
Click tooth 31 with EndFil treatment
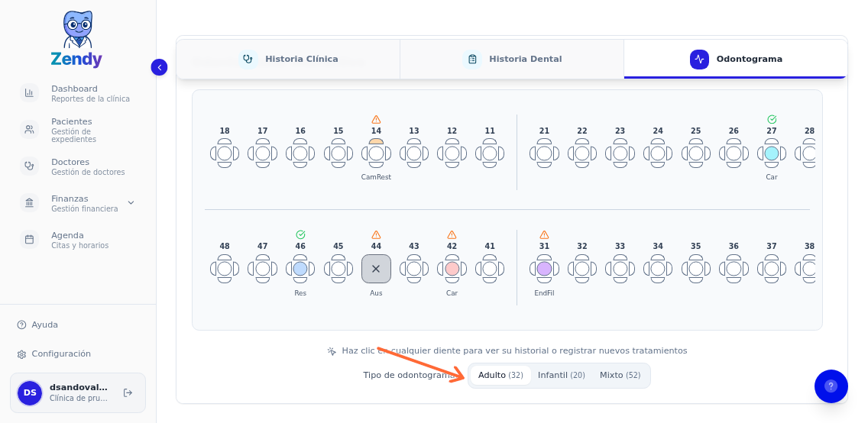point(544,269)
